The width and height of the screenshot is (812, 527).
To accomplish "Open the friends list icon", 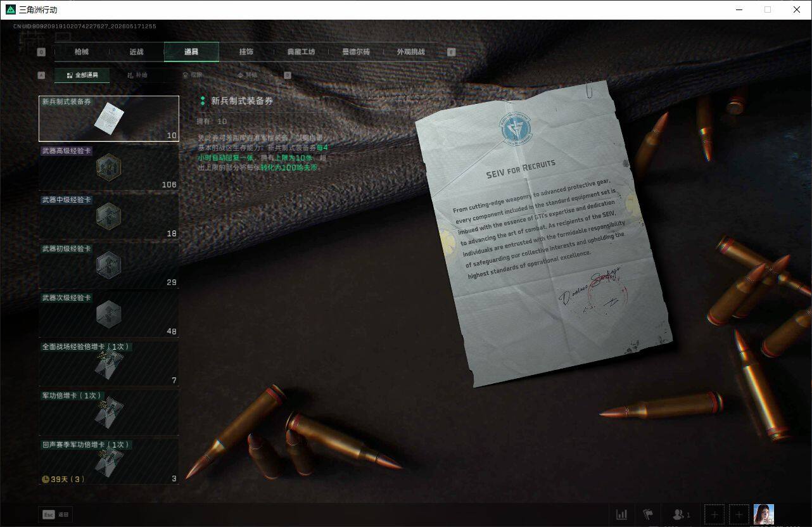I will (x=681, y=515).
